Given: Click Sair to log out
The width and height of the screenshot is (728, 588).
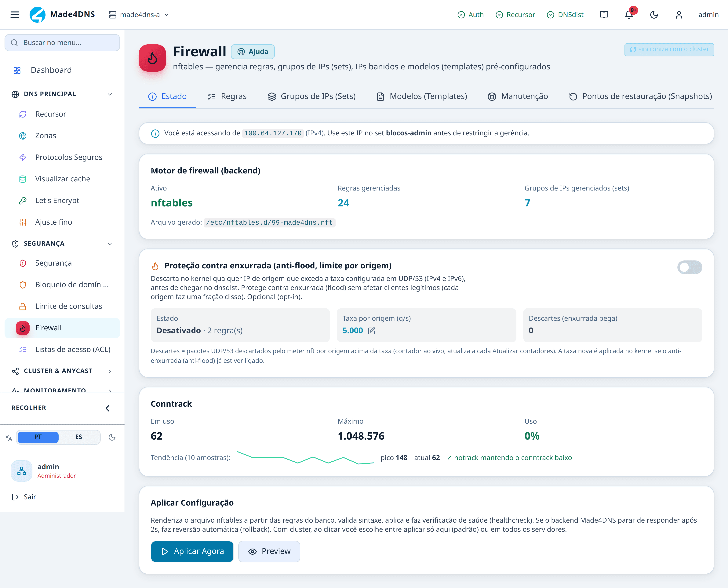Looking at the screenshot, I should click(24, 497).
